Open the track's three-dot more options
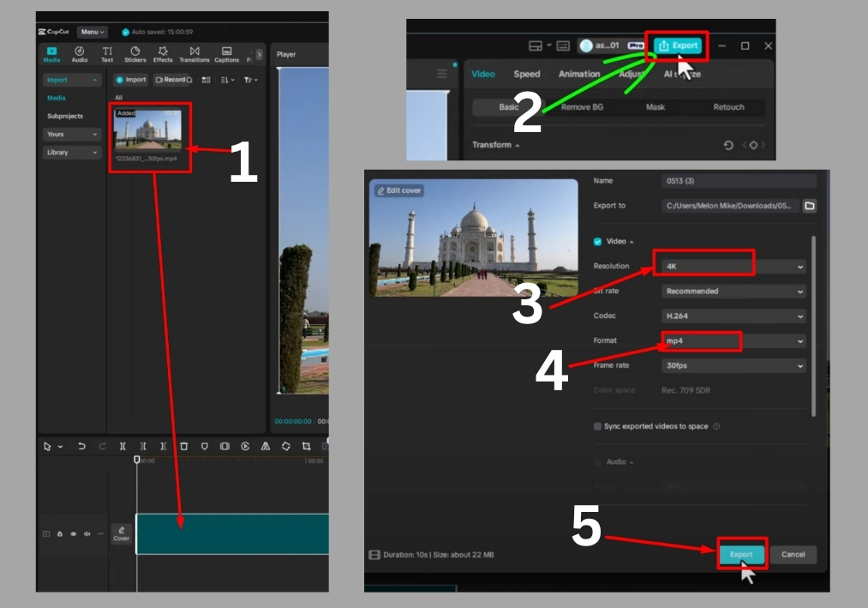The height and width of the screenshot is (608, 868). coord(100,533)
